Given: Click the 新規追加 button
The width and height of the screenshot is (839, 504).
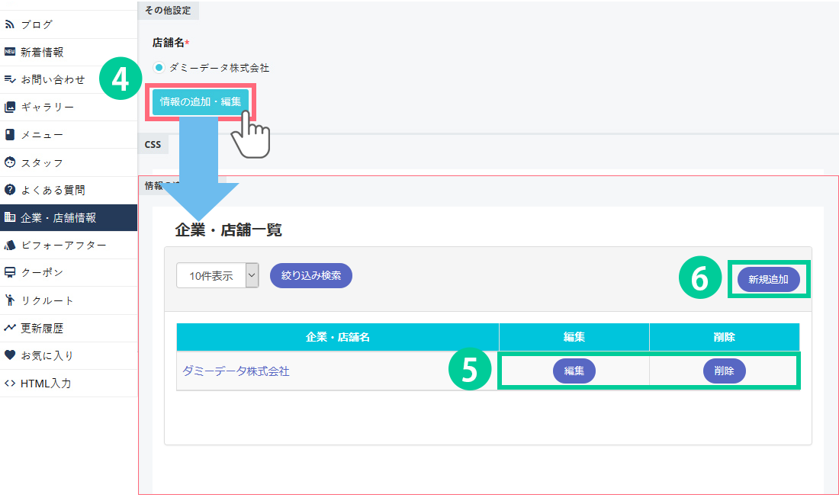Looking at the screenshot, I should click(x=768, y=280).
